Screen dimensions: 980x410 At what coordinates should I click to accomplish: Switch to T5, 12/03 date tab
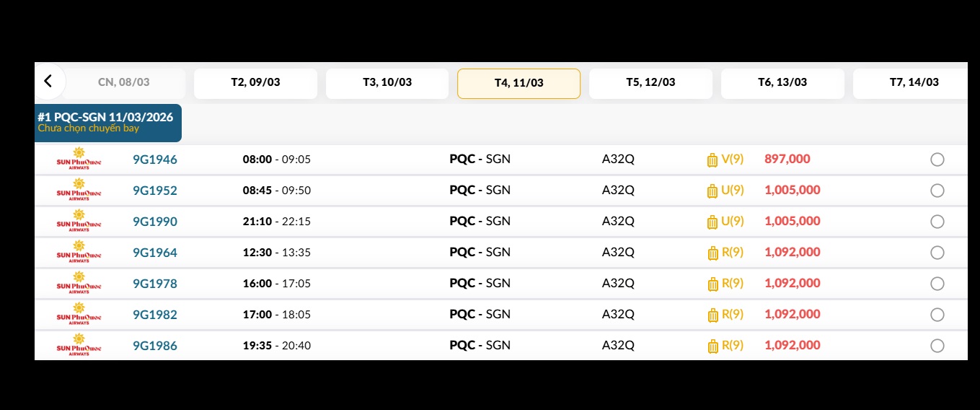(x=650, y=82)
